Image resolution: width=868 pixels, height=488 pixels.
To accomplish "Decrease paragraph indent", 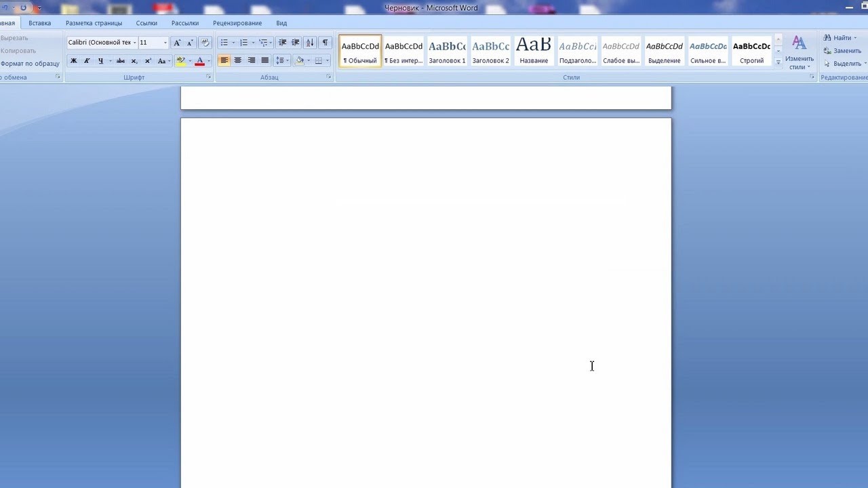I will pyautogui.click(x=282, y=43).
